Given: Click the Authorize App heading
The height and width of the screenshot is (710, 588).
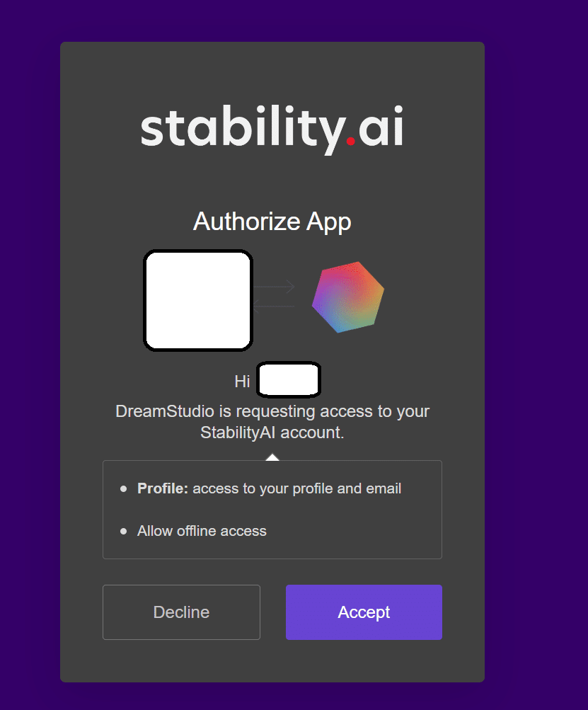Looking at the screenshot, I should pos(272,222).
